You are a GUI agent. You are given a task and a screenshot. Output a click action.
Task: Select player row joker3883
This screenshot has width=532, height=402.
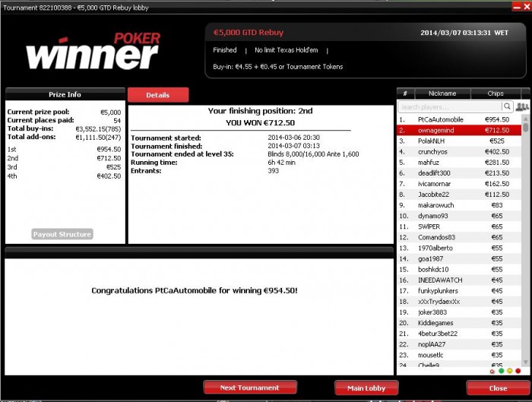coord(459,312)
